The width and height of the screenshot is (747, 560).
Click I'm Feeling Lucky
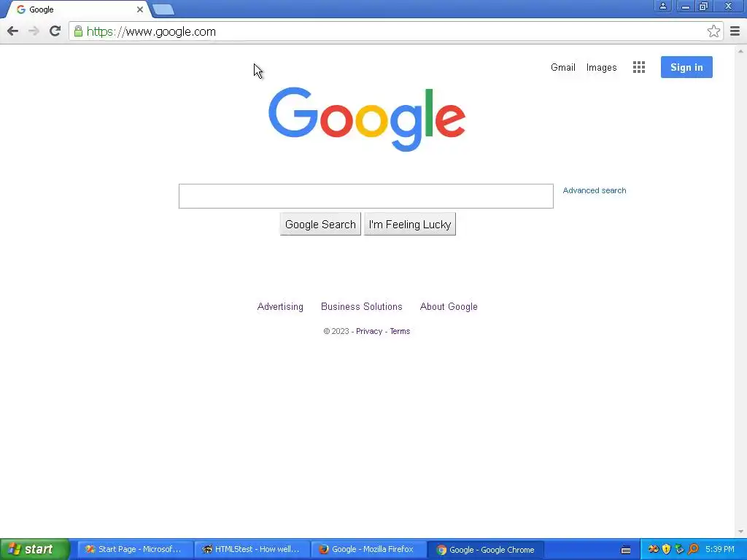(x=410, y=225)
